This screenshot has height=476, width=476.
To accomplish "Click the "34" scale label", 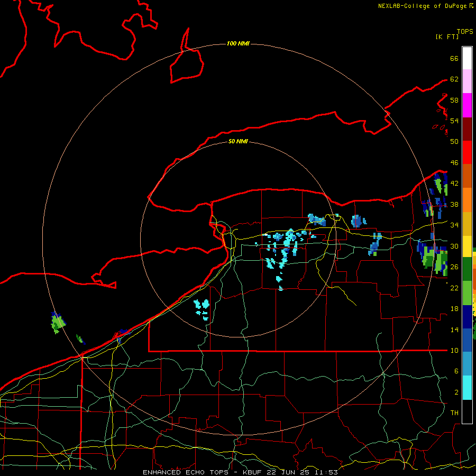I will point(454,225).
